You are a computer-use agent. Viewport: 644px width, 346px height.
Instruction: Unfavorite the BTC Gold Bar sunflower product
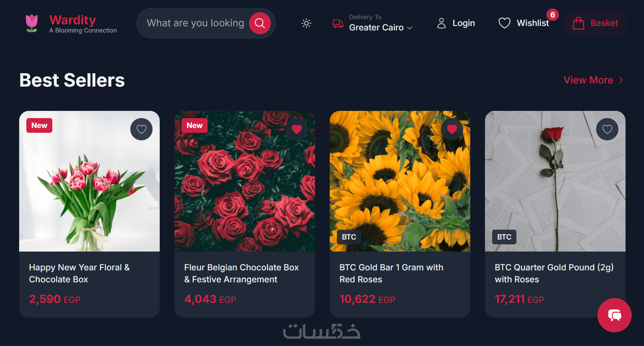[x=452, y=129]
